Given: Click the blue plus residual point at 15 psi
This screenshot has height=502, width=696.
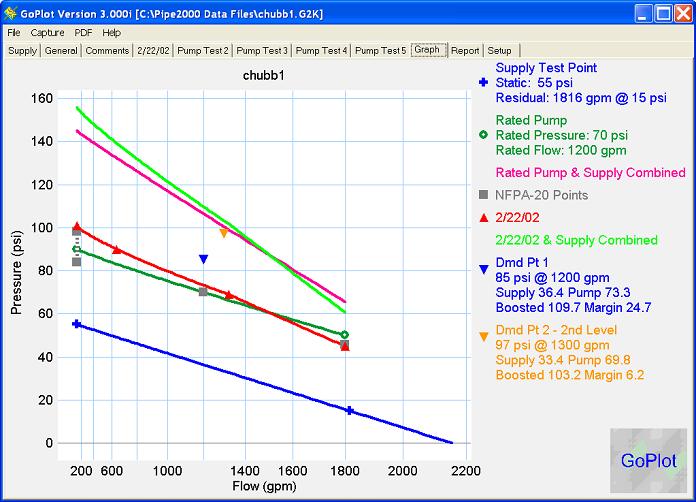Looking at the screenshot, I should tap(349, 411).
